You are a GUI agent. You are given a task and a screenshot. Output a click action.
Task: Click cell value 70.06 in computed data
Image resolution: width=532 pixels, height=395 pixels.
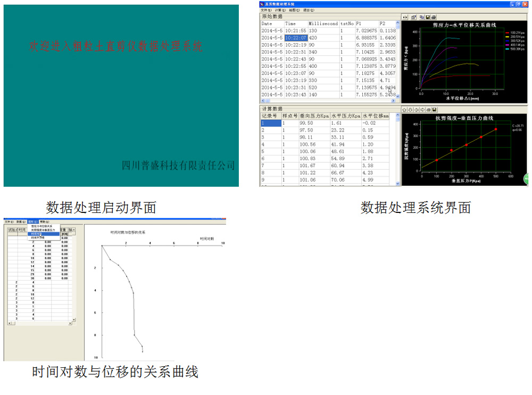(346, 180)
